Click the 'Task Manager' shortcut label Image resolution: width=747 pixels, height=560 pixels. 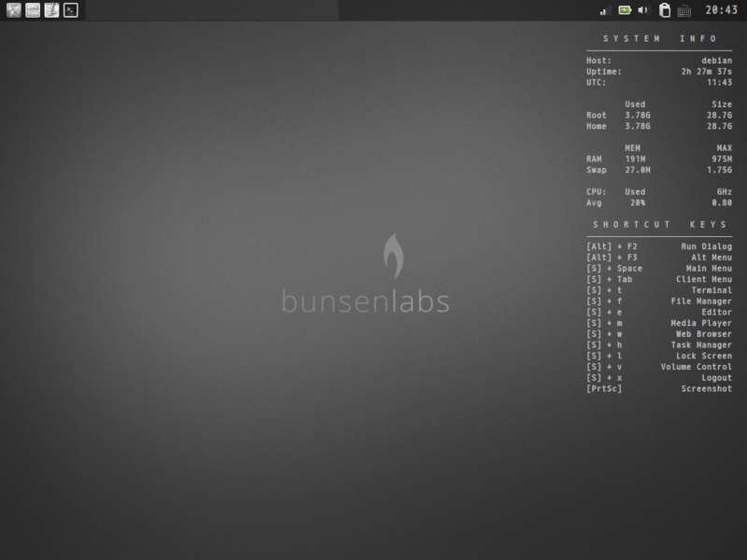pos(701,345)
